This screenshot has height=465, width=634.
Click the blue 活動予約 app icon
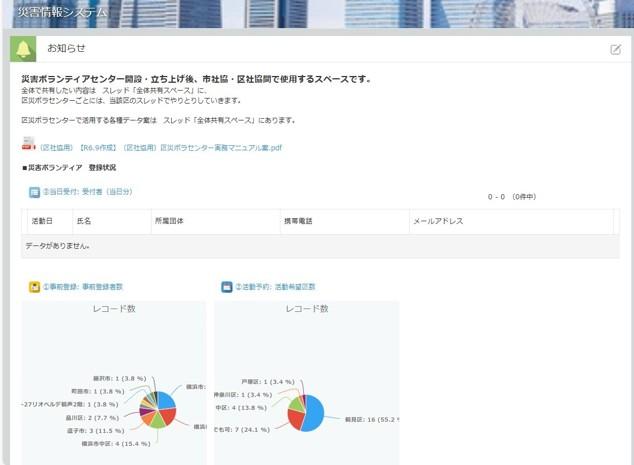[227, 287]
